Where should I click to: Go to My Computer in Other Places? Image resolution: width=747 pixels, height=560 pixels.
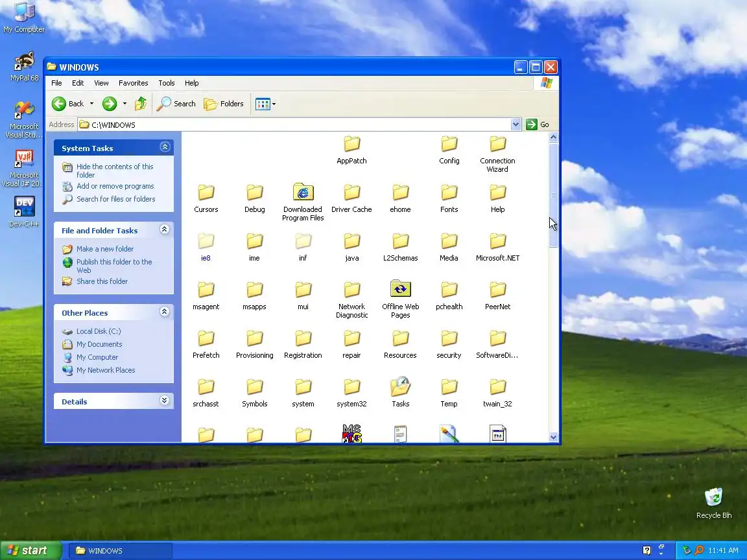(97, 357)
